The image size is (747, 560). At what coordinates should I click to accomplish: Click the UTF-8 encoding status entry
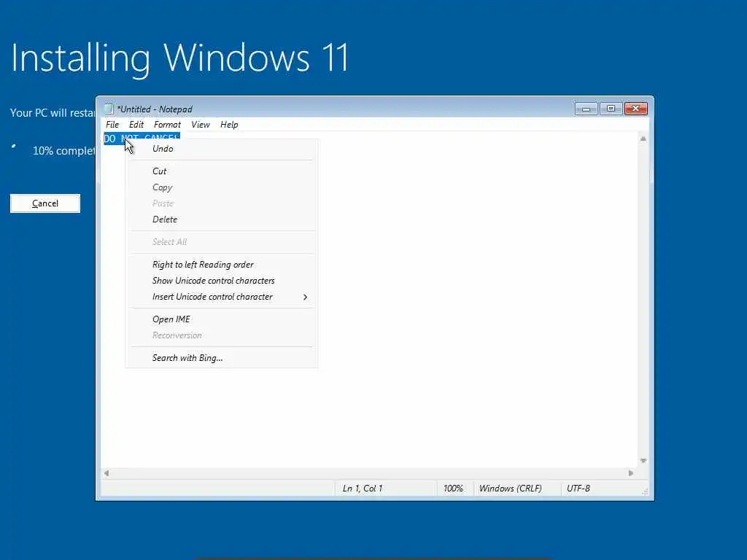coord(578,489)
